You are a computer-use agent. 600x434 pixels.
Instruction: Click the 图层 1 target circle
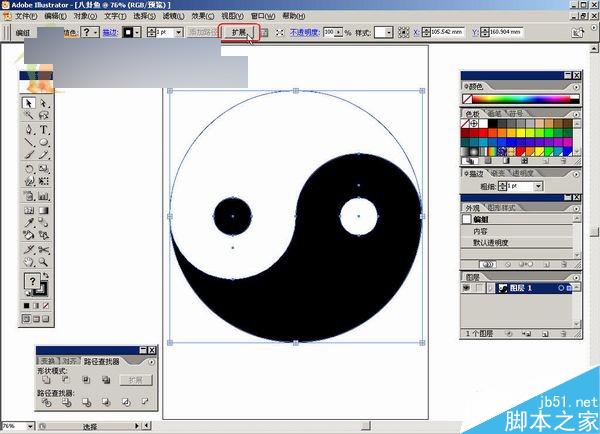pos(560,288)
